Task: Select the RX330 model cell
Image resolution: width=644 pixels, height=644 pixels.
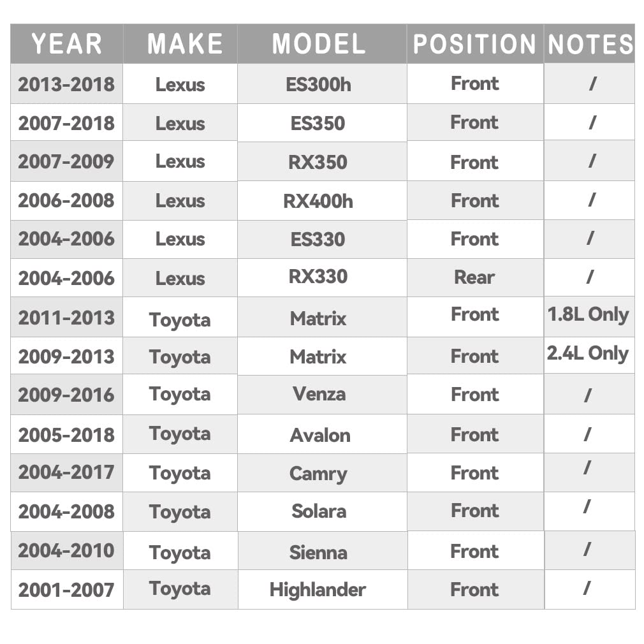Action: (318, 277)
